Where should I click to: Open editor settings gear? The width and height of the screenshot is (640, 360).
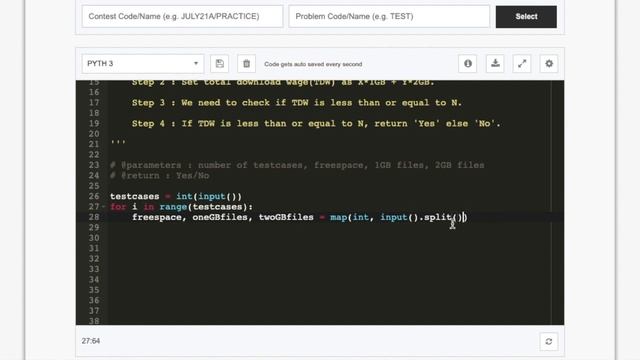click(549, 64)
